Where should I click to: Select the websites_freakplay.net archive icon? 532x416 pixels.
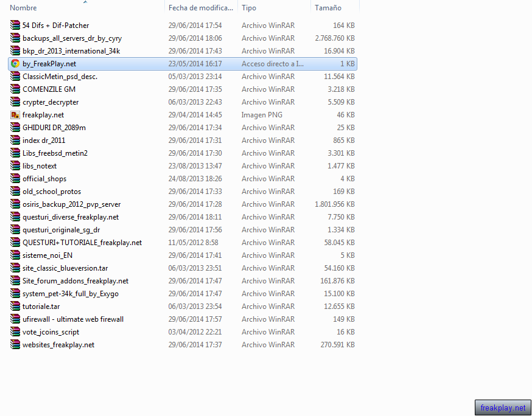pos(15,345)
